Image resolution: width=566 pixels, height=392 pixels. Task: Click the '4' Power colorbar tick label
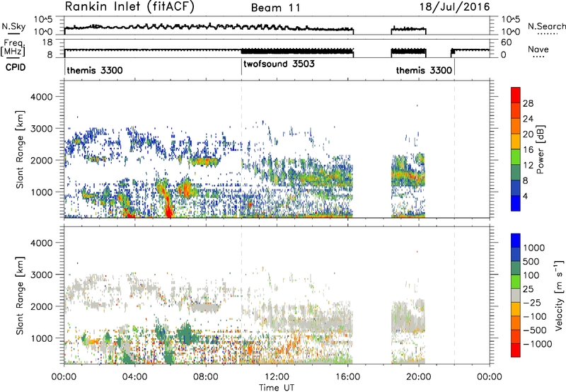click(525, 197)
